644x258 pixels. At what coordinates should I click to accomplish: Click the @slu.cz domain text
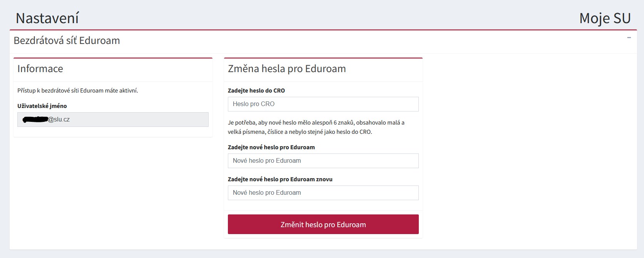click(x=59, y=120)
